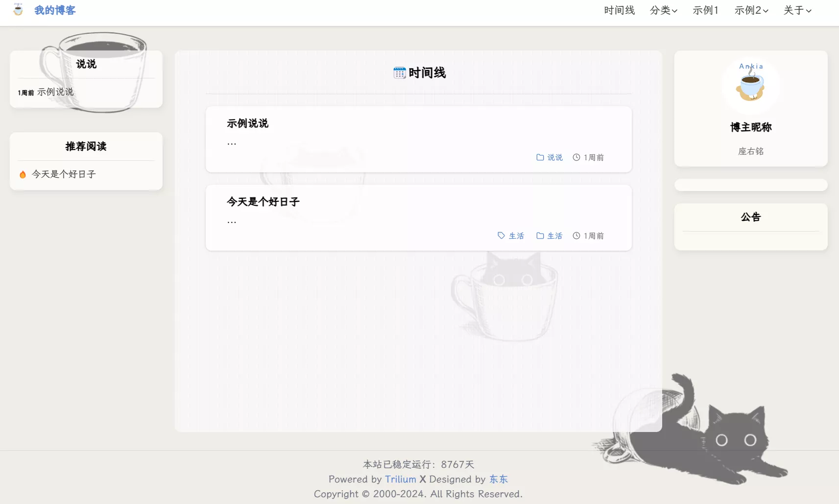Image resolution: width=839 pixels, height=504 pixels.
Task: Click the folder icon in 今天是个好日子 post
Action: 540,236
